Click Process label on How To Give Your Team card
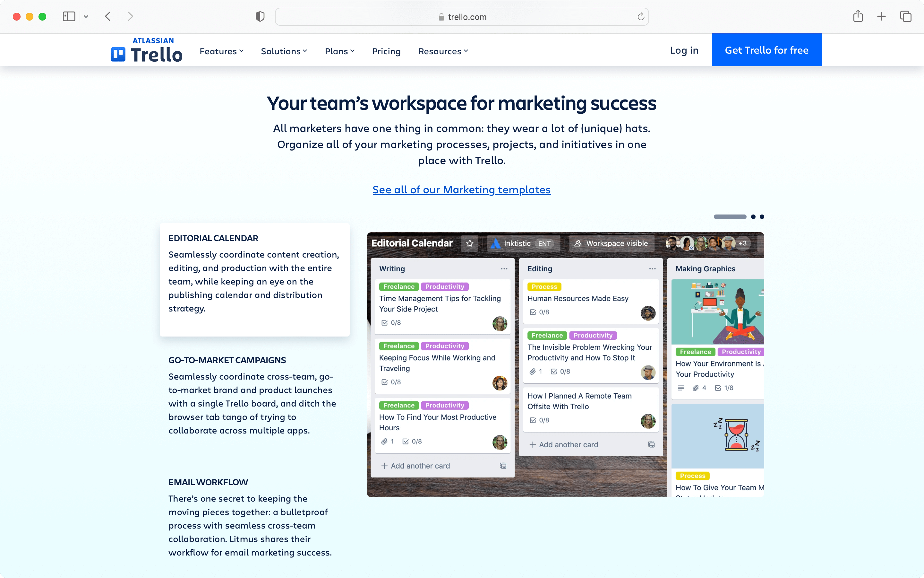The height and width of the screenshot is (578, 924). pyautogui.click(x=692, y=476)
